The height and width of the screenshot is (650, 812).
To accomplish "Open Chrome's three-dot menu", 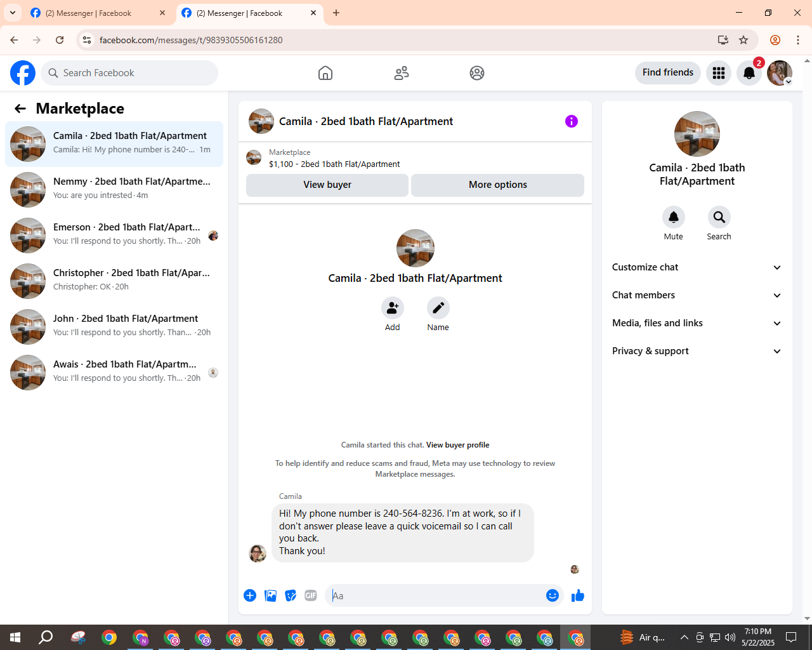I will (x=798, y=40).
